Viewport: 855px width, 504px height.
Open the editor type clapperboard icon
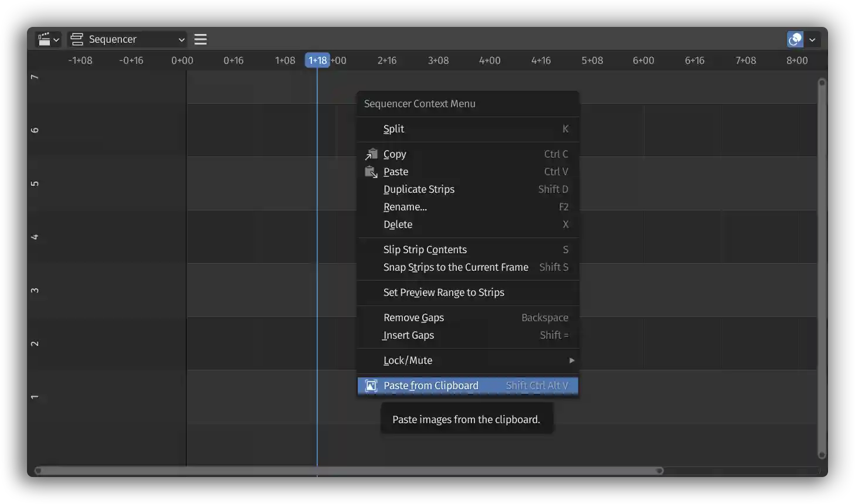[44, 39]
